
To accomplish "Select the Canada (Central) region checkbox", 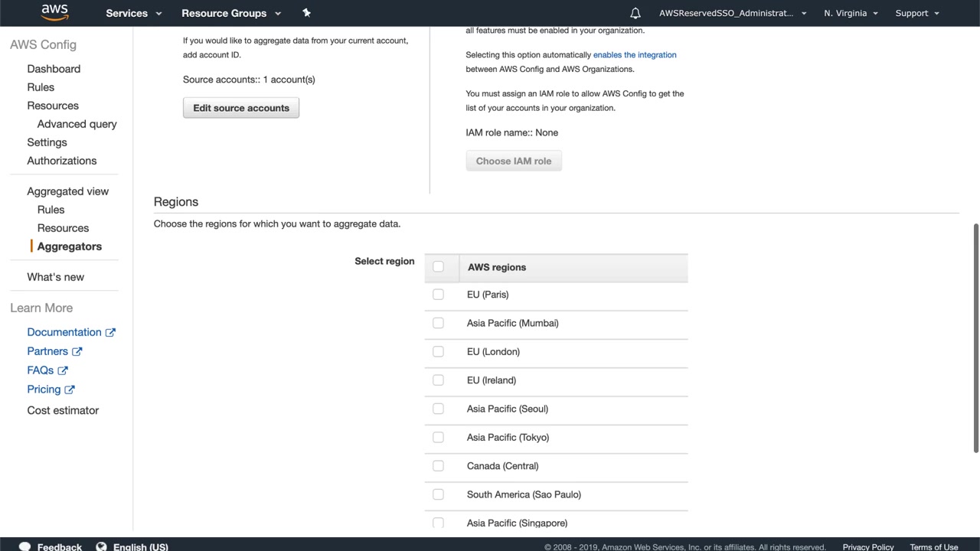I will (x=438, y=466).
